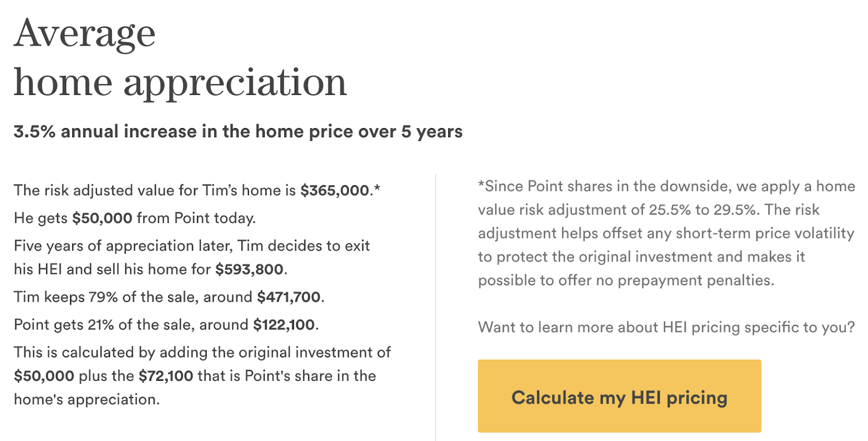Click the asterisk after $365,000

click(377, 188)
